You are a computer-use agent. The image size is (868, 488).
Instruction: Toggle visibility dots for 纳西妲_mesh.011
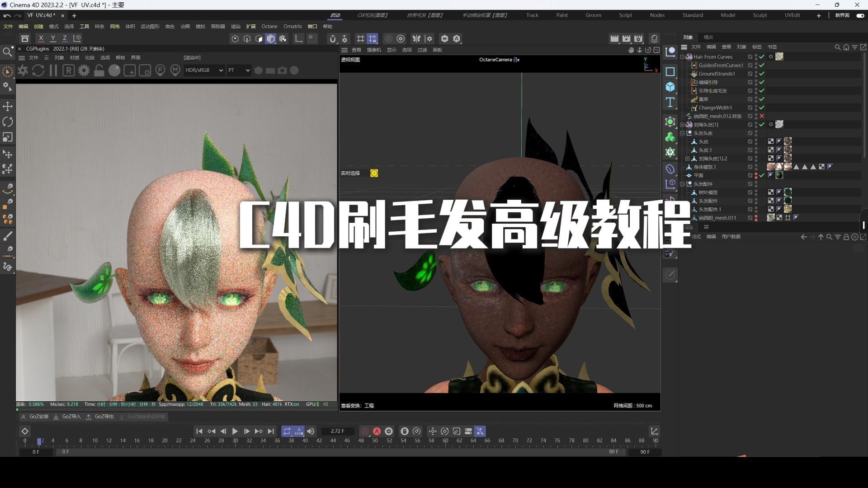click(x=756, y=218)
